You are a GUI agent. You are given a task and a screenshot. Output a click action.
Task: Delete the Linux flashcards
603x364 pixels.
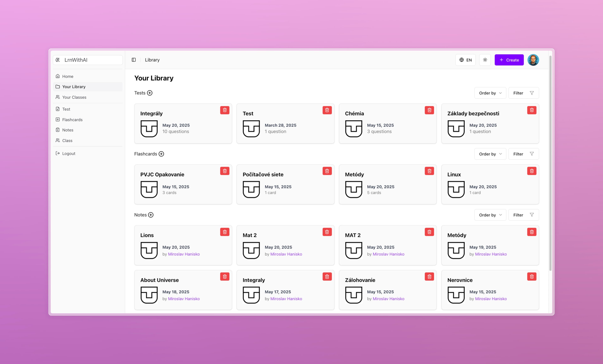532,171
